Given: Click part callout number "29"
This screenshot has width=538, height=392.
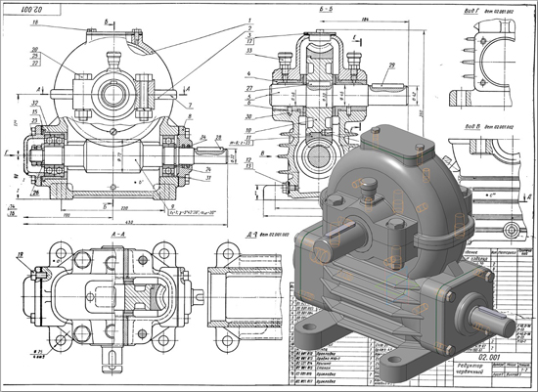Looking at the screenshot, I should click(x=392, y=65).
